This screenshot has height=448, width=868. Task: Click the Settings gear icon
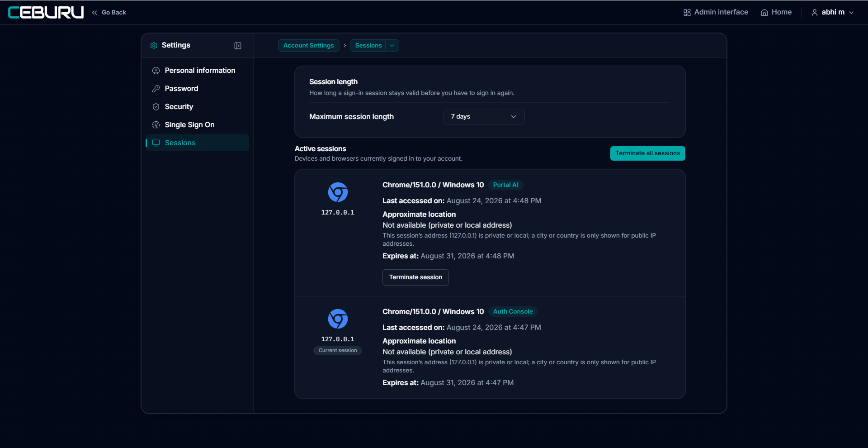coord(154,46)
